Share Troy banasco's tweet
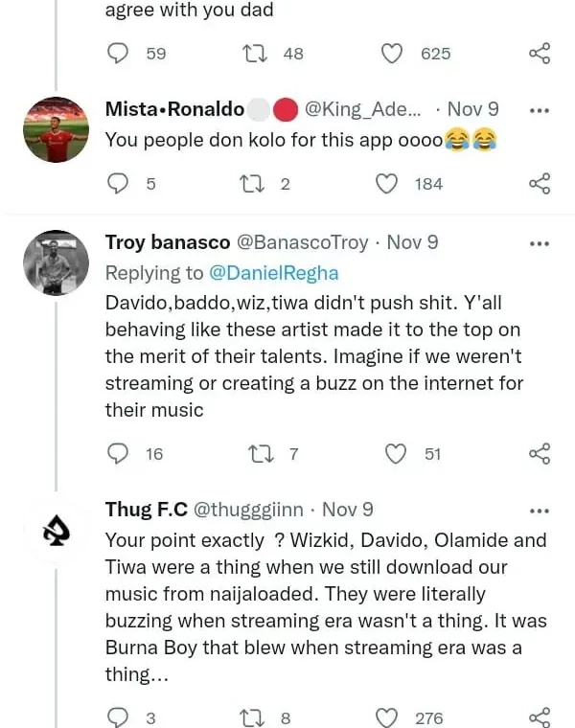This screenshot has height=728, width=575. (x=540, y=453)
